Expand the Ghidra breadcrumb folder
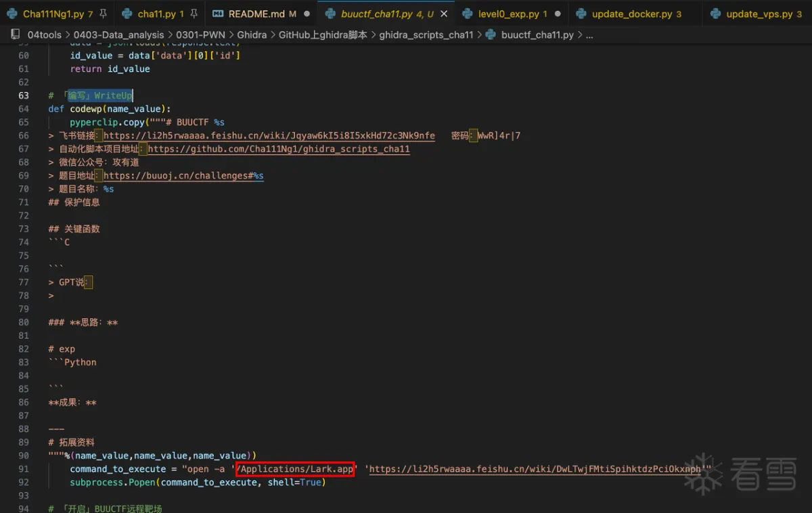Image resolution: width=812 pixels, height=513 pixels. tap(251, 35)
